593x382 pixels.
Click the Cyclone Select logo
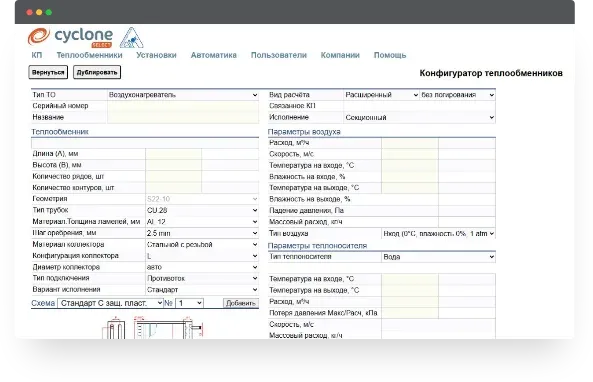[70, 37]
